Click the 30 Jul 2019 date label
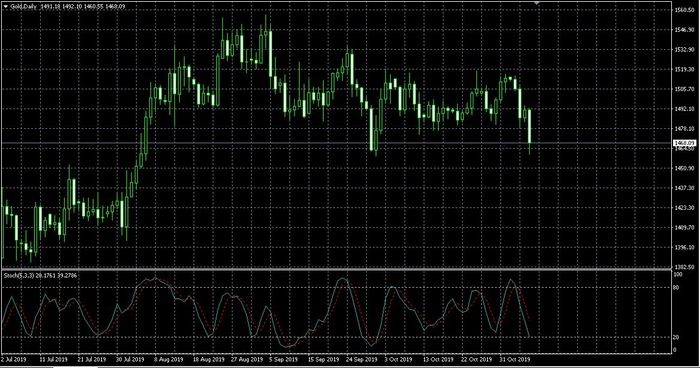The image size is (700, 368). point(130,359)
